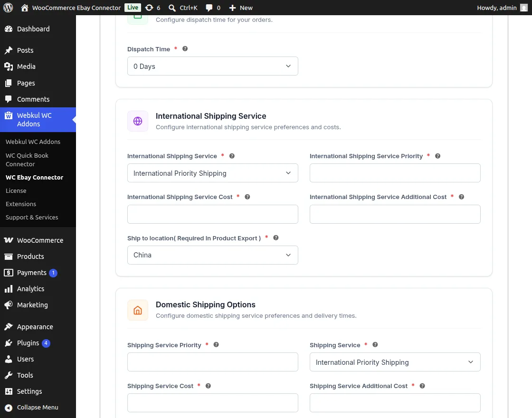The width and height of the screenshot is (532, 418).
Task: Click the comments bubble icon in the admin bar
Action: pos(209,8)
